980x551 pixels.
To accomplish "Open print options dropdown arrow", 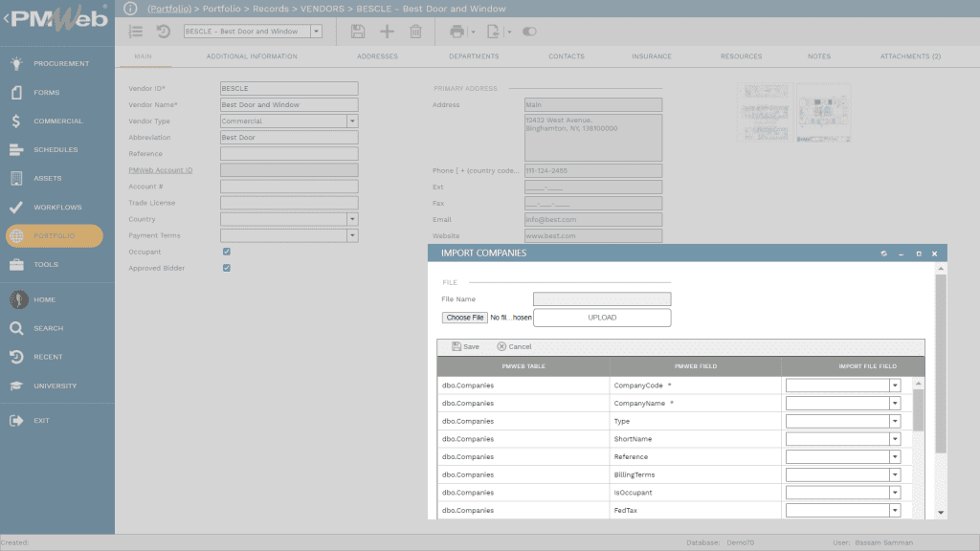I will [473, 32].
